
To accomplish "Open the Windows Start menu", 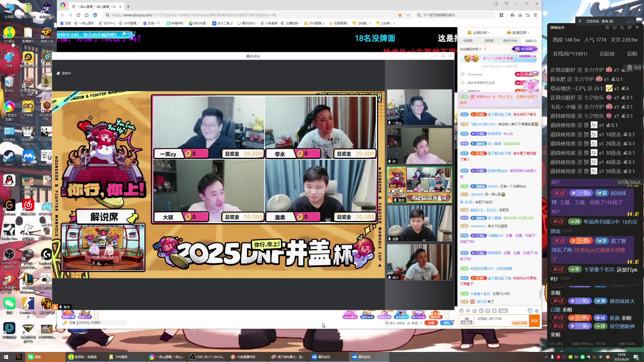I will [x=6, y=357].
